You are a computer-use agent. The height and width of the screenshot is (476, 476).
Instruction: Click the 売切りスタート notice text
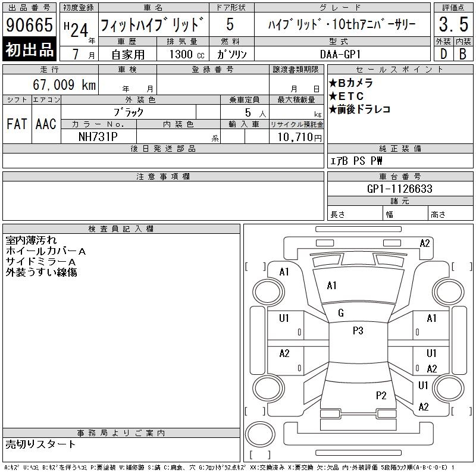[x=40, y=444]
